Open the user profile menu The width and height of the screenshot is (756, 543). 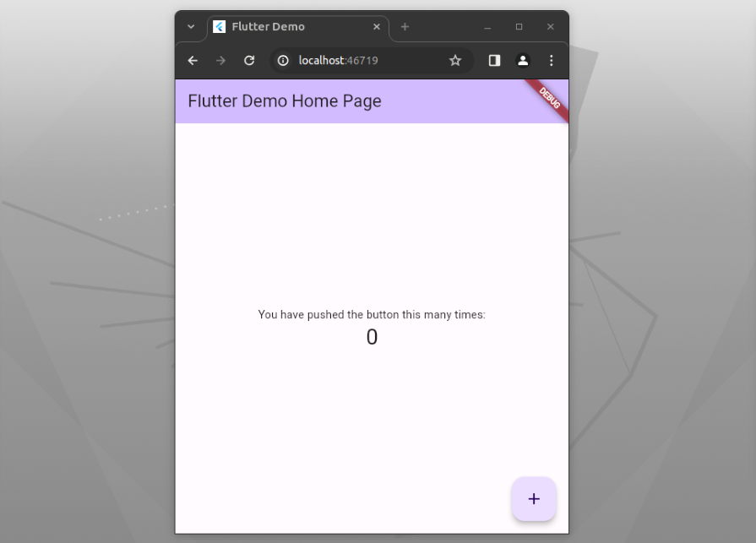click(x=523, y=61)
